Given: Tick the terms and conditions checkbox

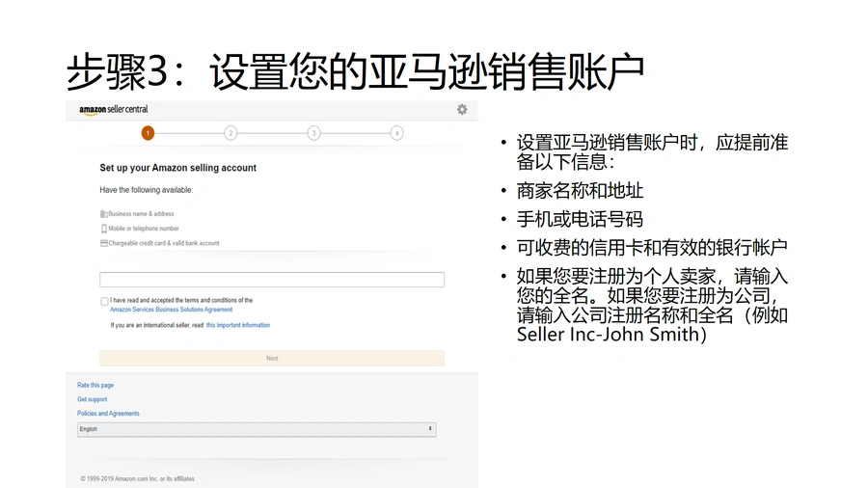Looking at the screenshot, I should pyautogui.click(x=104, y=301).
